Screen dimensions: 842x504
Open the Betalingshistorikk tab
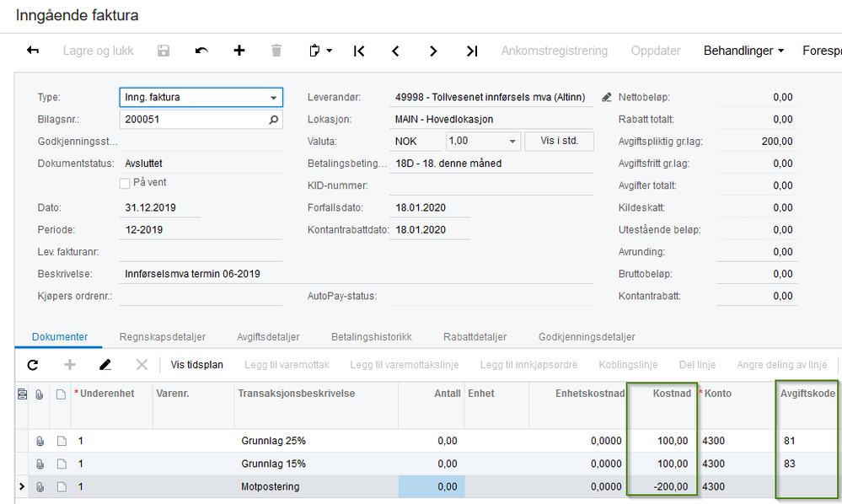point(371,337)
